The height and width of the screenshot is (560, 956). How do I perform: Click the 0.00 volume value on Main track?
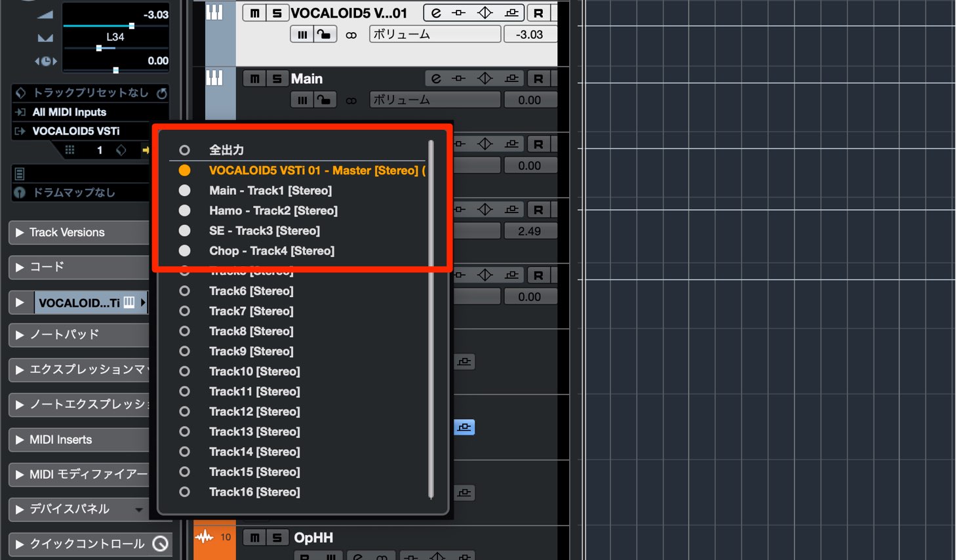(x=530, y=100)
